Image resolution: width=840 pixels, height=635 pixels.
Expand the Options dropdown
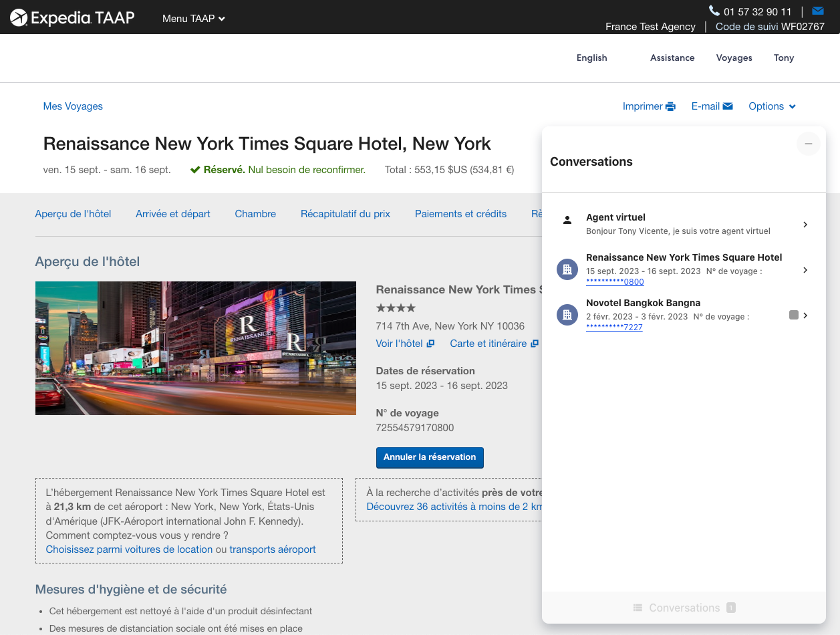773,106
